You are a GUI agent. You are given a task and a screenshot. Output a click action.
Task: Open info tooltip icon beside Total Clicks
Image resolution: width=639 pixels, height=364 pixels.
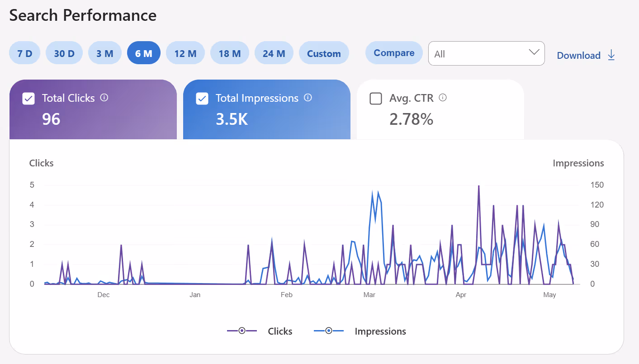(104, 97)
